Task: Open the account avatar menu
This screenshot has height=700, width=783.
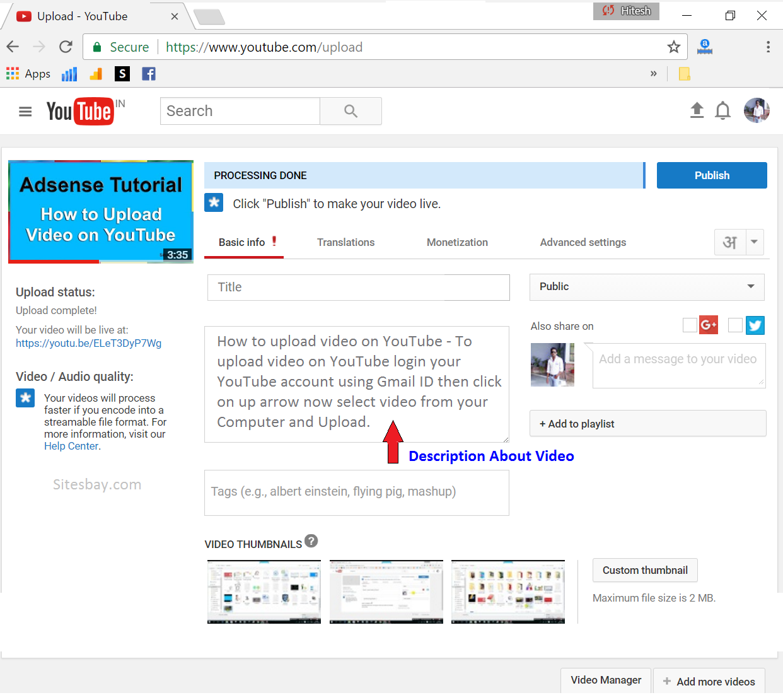Action: tap(757, 110)
